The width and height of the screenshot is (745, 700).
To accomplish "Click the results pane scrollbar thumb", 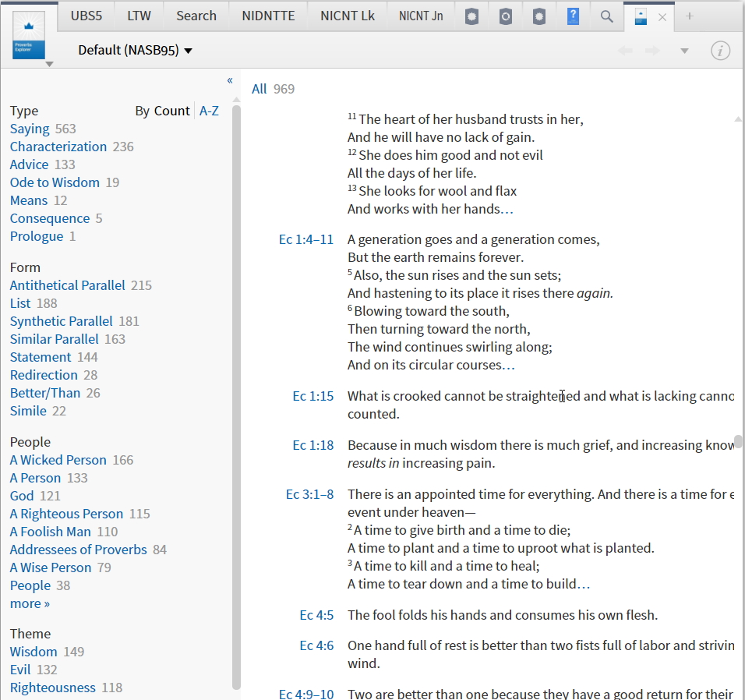I will point(738,441).
